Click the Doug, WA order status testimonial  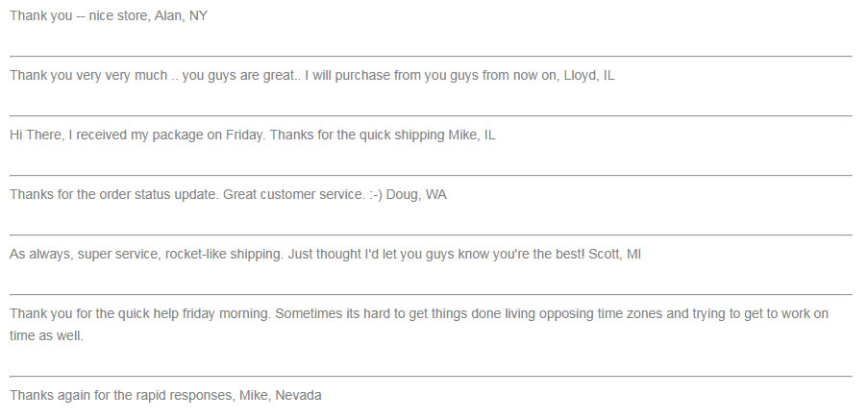click(x=228, y=195)
